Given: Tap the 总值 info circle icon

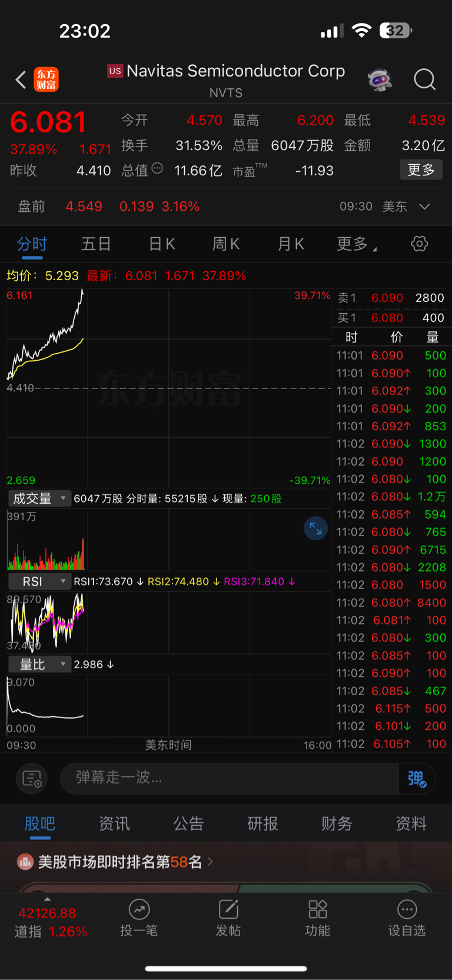Looking at the screenshot, I should tap(157, 168).
